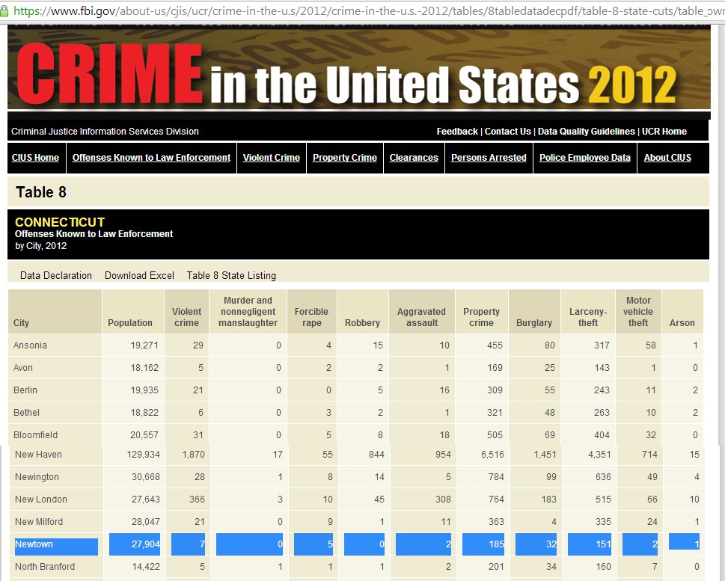Click the Download Excel link

tap(139, 275)
